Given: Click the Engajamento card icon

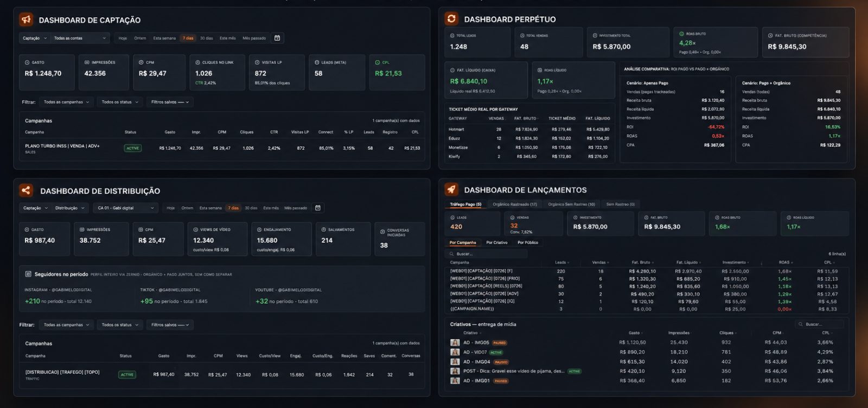Looking at the screenshot, I should click(259, 229).
